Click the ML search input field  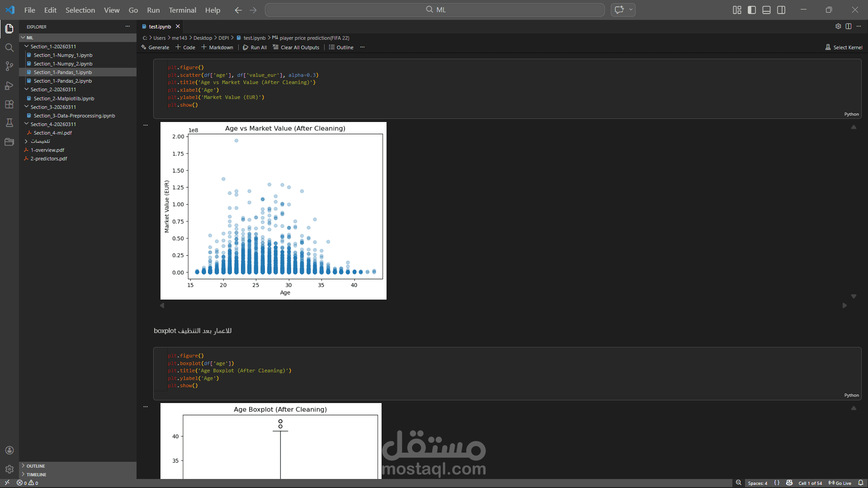pyautogui.click(x=434, y=10)
